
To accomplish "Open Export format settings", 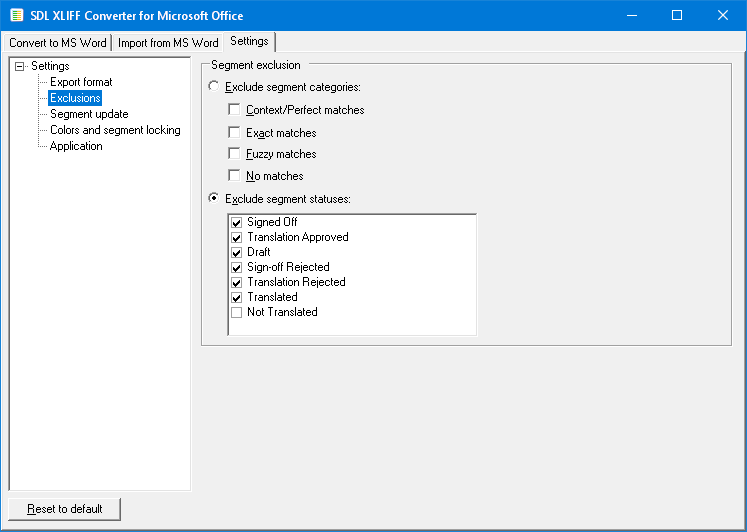I will coord(81,82).
